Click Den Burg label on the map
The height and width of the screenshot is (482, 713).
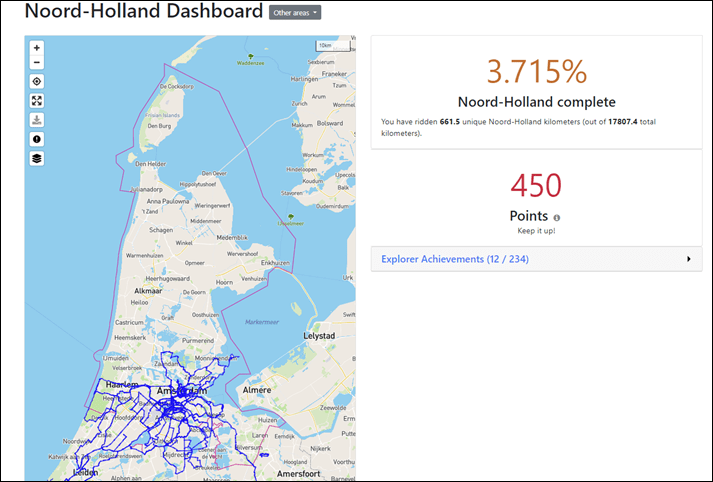(159, 126)
